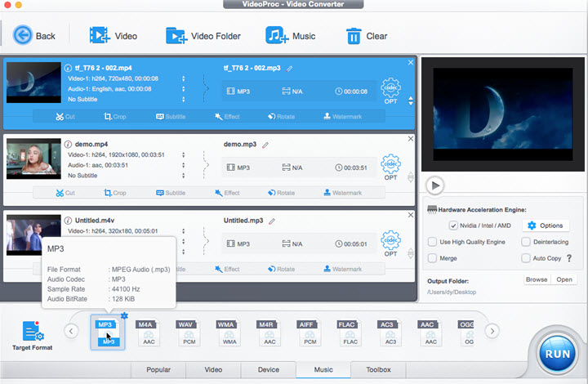The width and height of the screenshot is (588, 384).
Task: Reorder tf_T76 2 - 002.mp4 with up/down arrows
Action: click(x=411, y=100)
